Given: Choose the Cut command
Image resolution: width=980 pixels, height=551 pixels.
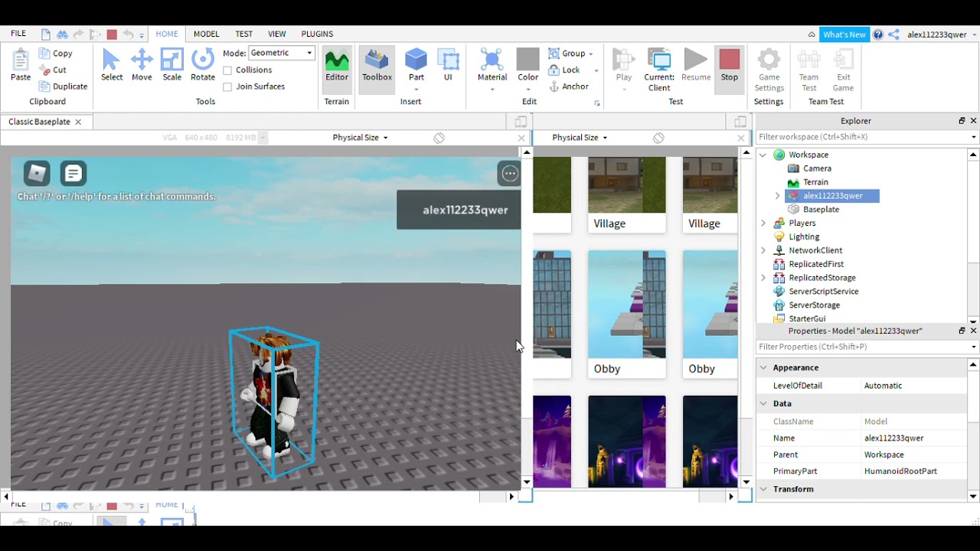Looking at the screenshot, I should (52, 70).
